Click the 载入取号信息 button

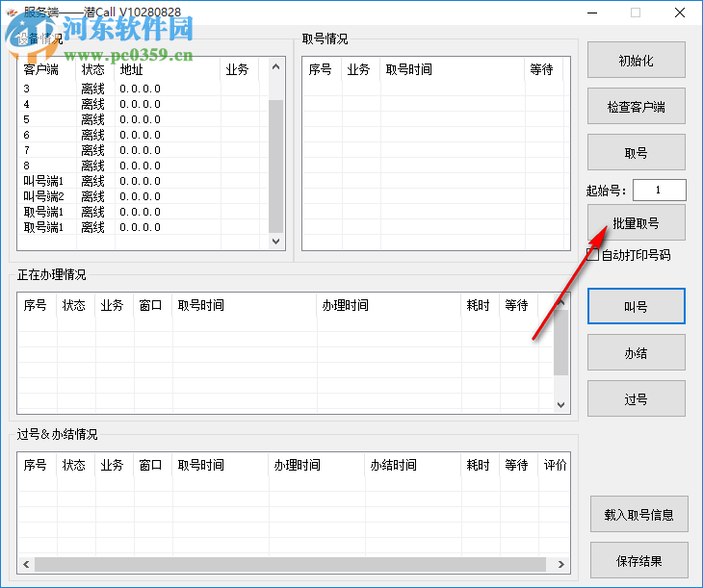[638, 515]
